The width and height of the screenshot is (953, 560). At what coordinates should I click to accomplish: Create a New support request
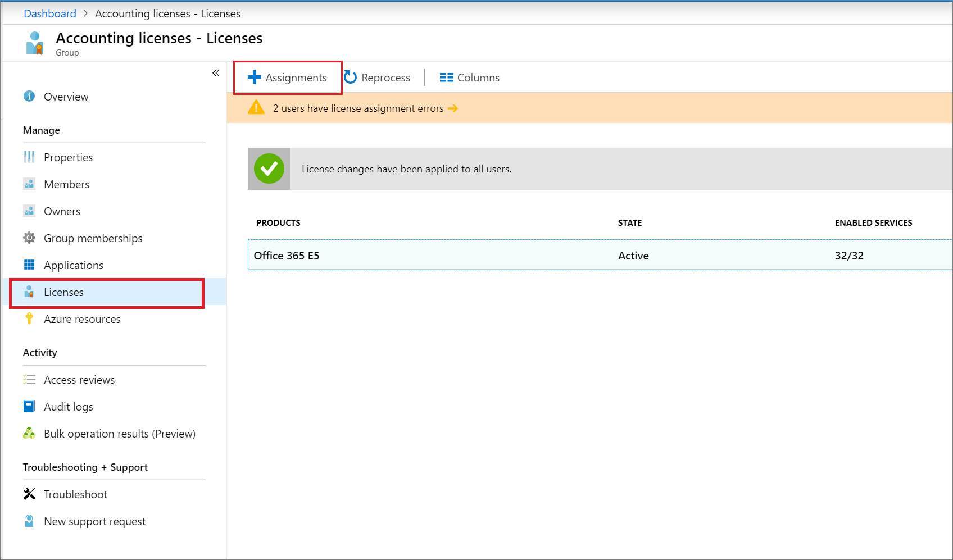tap(94, 521)
